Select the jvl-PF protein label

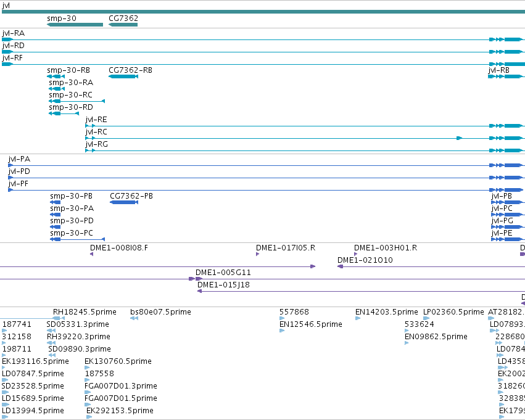coord(19,184)
